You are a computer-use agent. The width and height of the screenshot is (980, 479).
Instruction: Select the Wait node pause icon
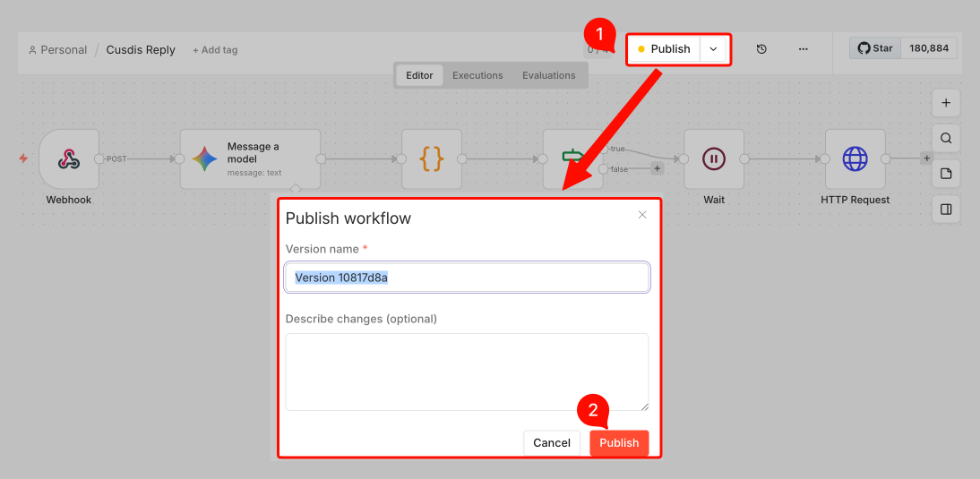point(713,159)
